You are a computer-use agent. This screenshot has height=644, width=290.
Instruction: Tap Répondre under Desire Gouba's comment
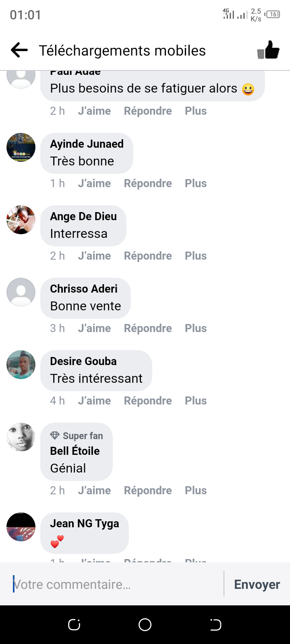pyautogui.click(x=148, y=401)
